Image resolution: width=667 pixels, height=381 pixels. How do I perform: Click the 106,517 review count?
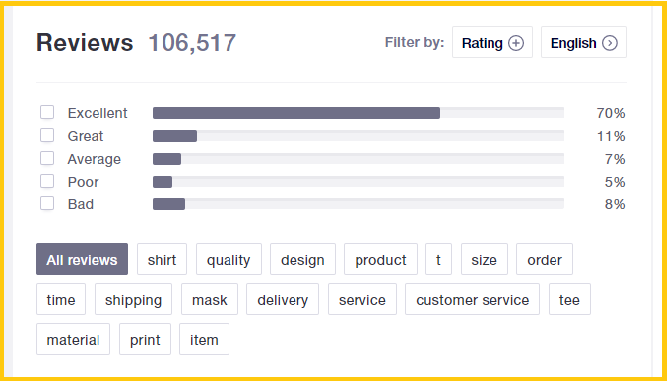(x=192, y=43)
